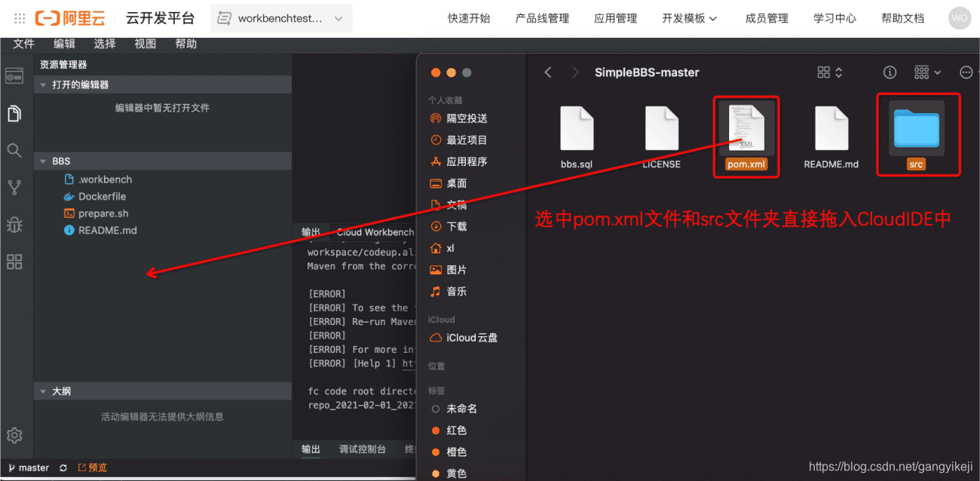The width and height of the screenshot is (980, 481).
Task: Click the icon grid view control in Finder
Action: [825, 72]
